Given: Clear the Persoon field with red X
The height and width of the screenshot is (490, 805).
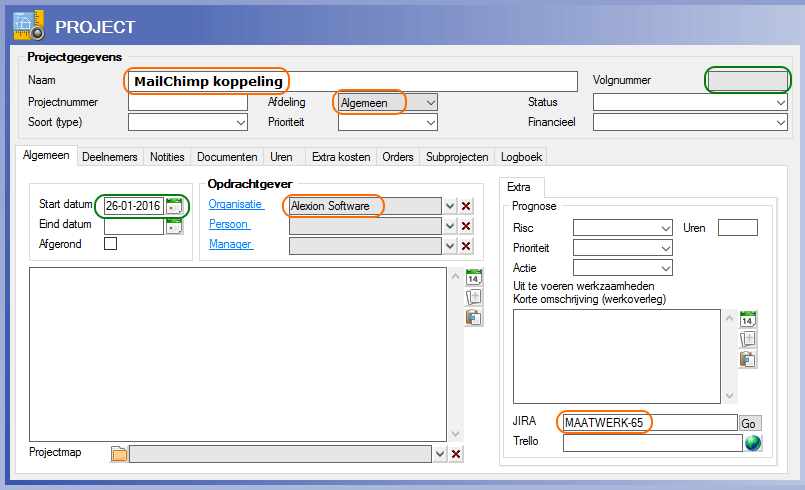Looking at the screenshot, I should tap(466, 226).
